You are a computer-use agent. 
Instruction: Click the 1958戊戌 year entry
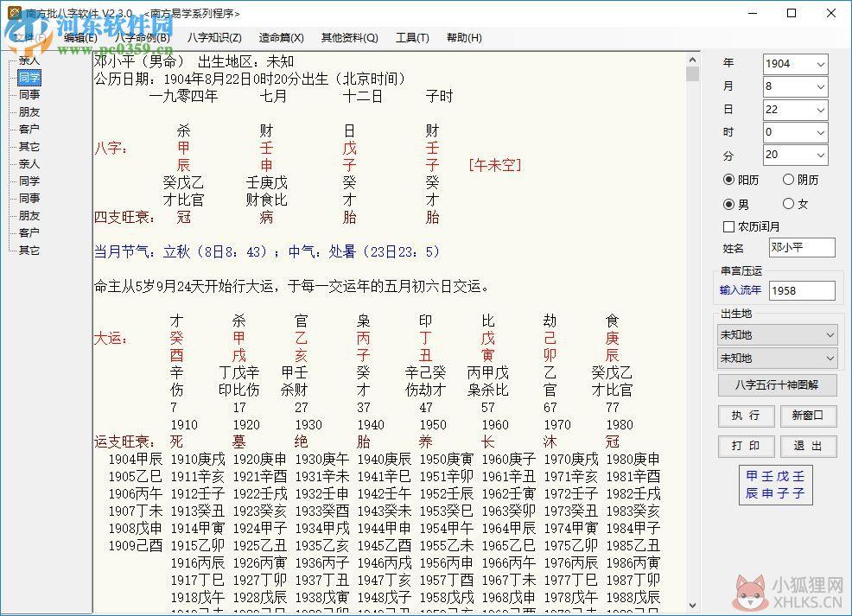click(447, 598)
